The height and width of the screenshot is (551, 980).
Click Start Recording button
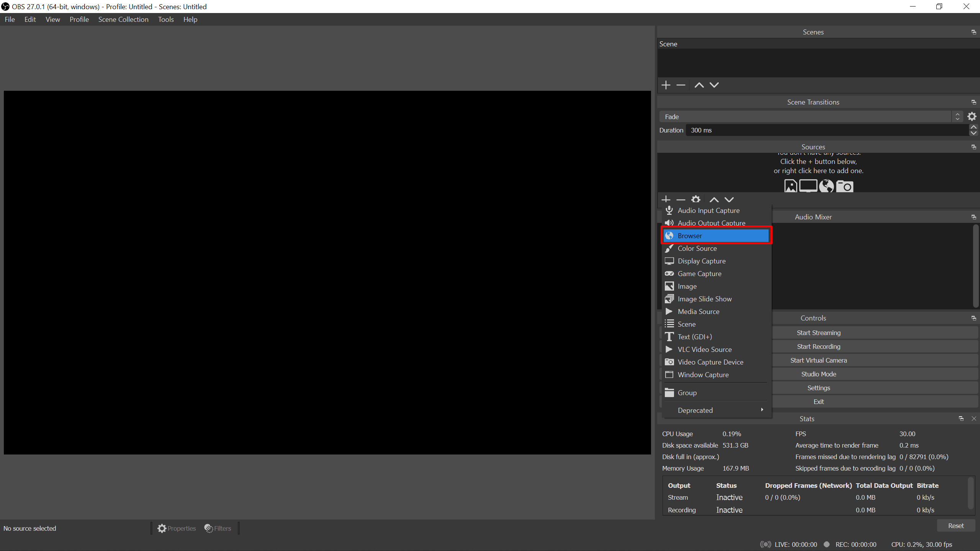point(818,347)
